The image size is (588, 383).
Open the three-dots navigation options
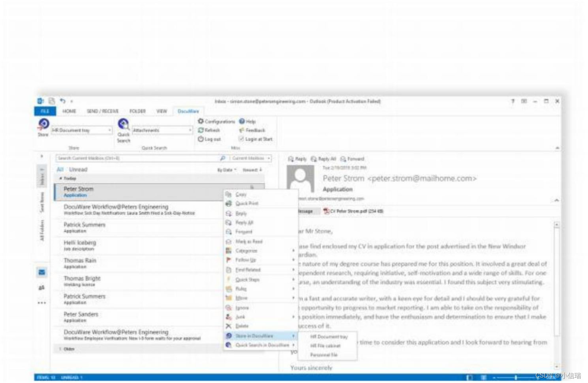pyautogui.click(x=42, y=302)
